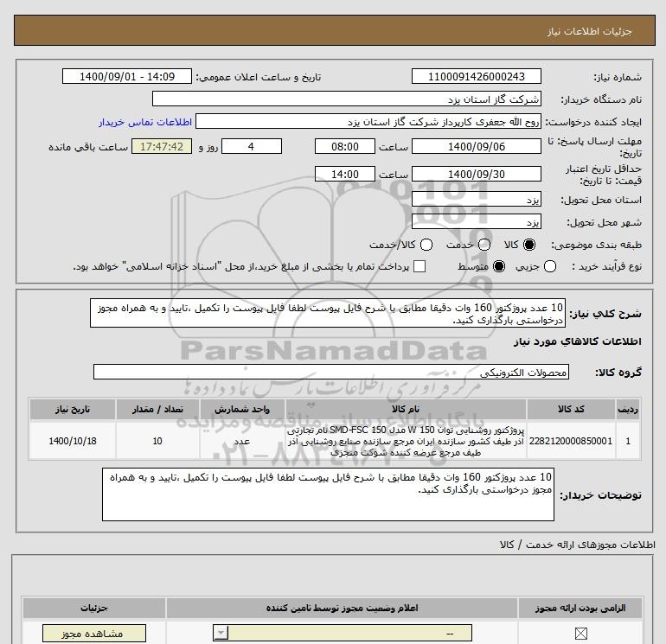Click the تاریخ نیاز column header
The width and height of the screenshot is (666, 644).
tap(72, 409)
